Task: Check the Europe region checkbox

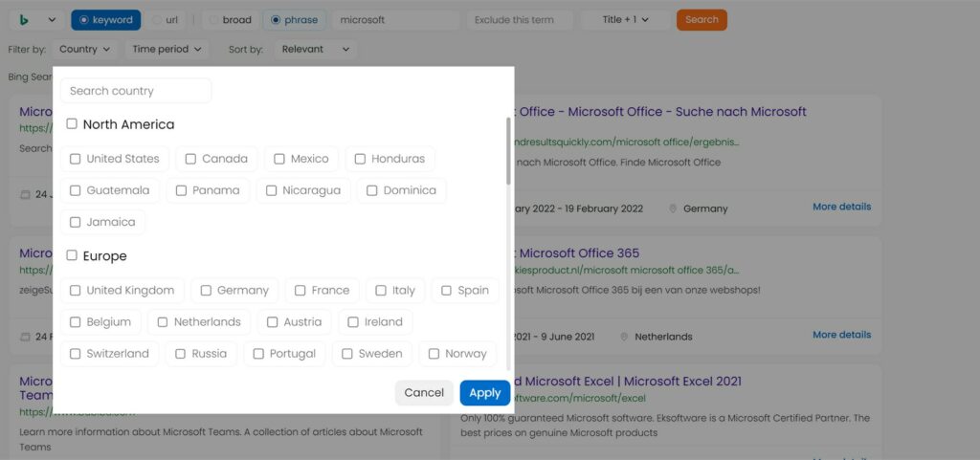Action: (x=72, y=255)
